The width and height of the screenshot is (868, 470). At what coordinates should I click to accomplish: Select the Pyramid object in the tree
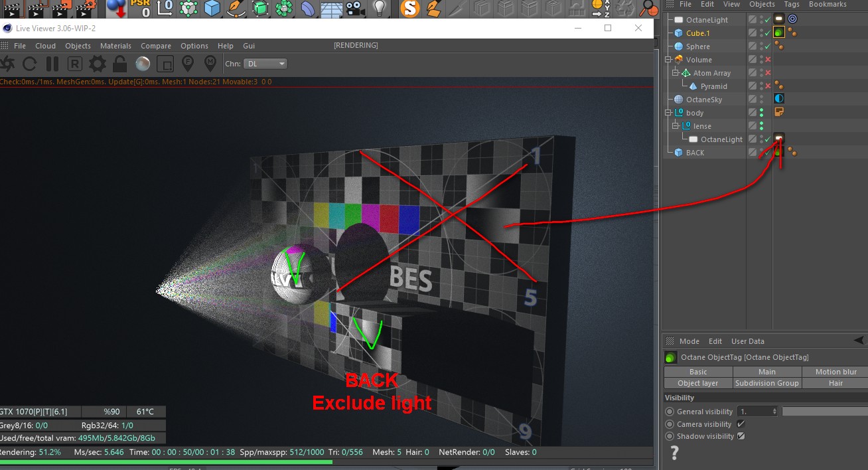tap(713, 86)
